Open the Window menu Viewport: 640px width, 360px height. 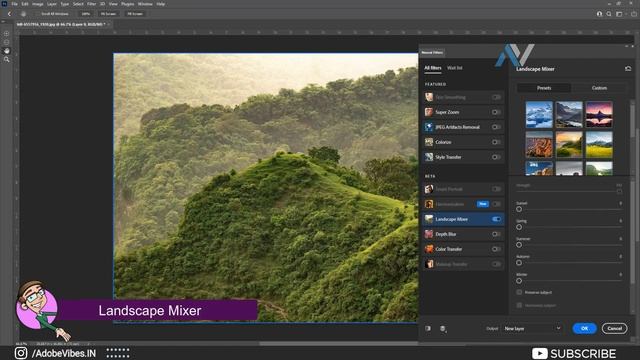pyautogui.click(x=145, y=4)
